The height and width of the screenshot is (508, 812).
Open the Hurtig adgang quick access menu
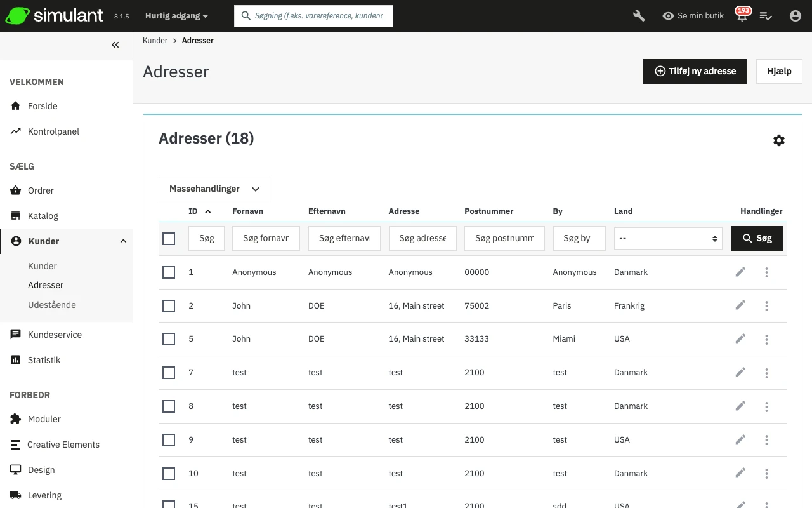coord(176,16)
